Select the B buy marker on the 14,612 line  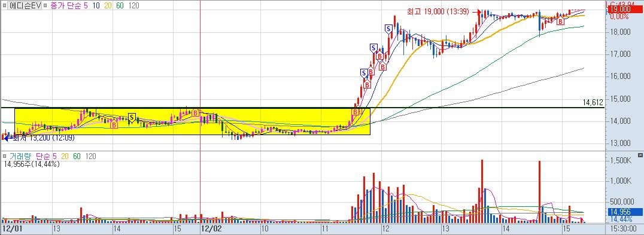pyautogui.click(x=356, y=112)
